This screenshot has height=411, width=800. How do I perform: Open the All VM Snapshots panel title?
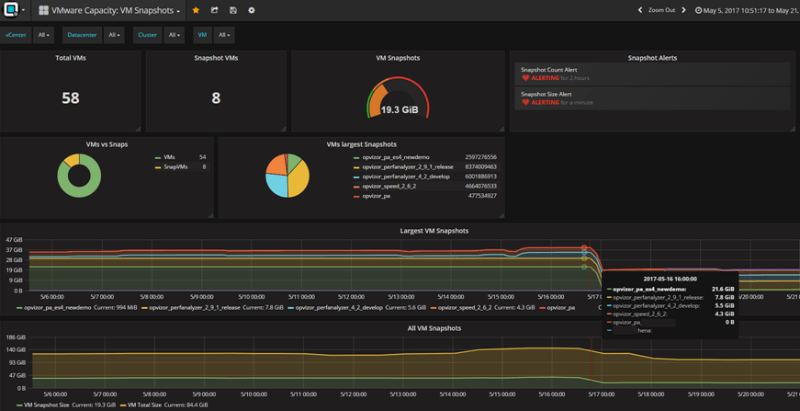point(434,328)
